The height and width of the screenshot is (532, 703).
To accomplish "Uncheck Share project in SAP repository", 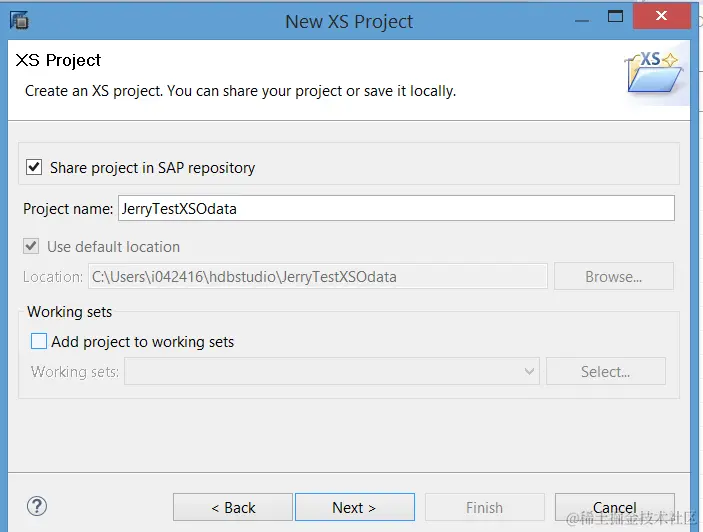I will point(34,167).
